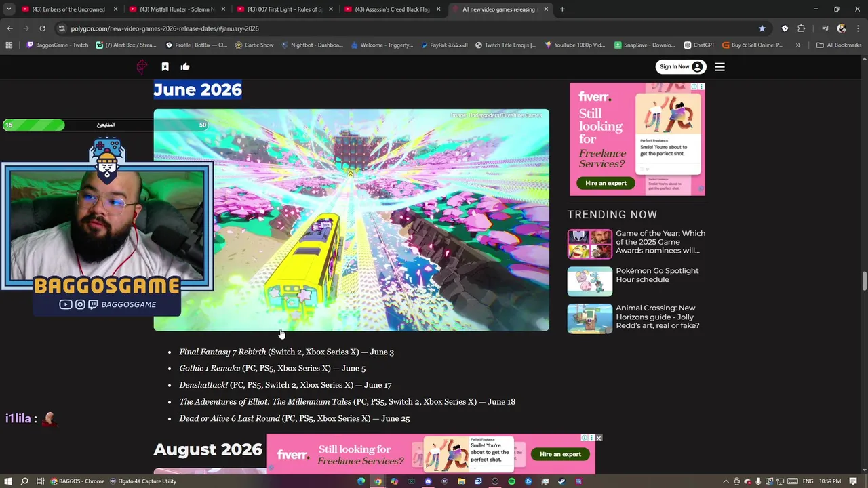
Task: Click the site info icon left of URL
Action: click(x=62, y=28)
